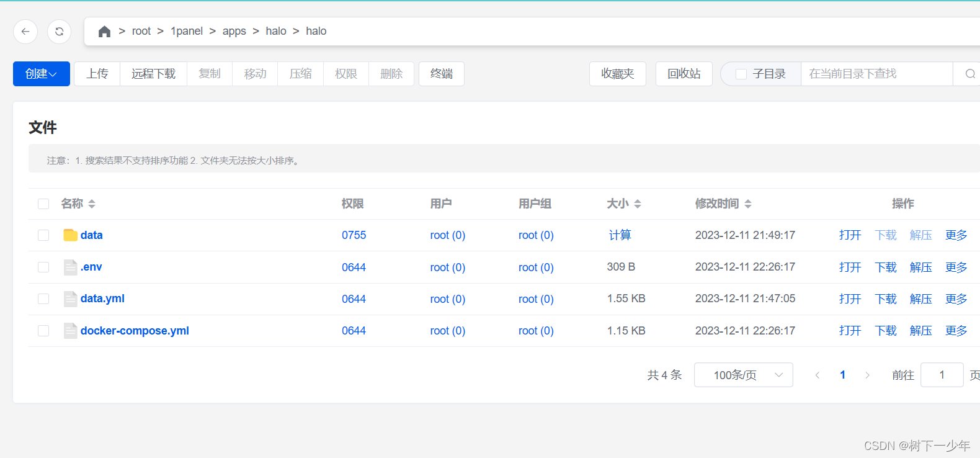Open the 收藏夹 favorites
This screenshot has width=980, height=458.
click(x=618, y=74)
